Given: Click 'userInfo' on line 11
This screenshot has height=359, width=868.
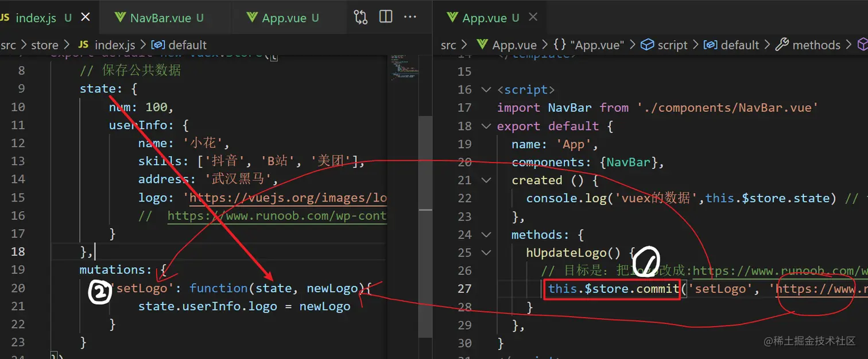Looking at the screenshot, I should pos(138,125).
